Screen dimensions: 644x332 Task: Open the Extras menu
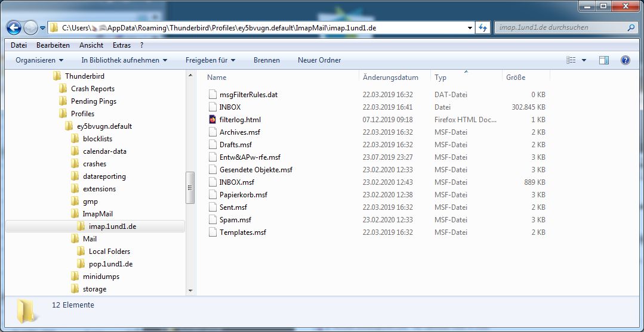point(121,45)
